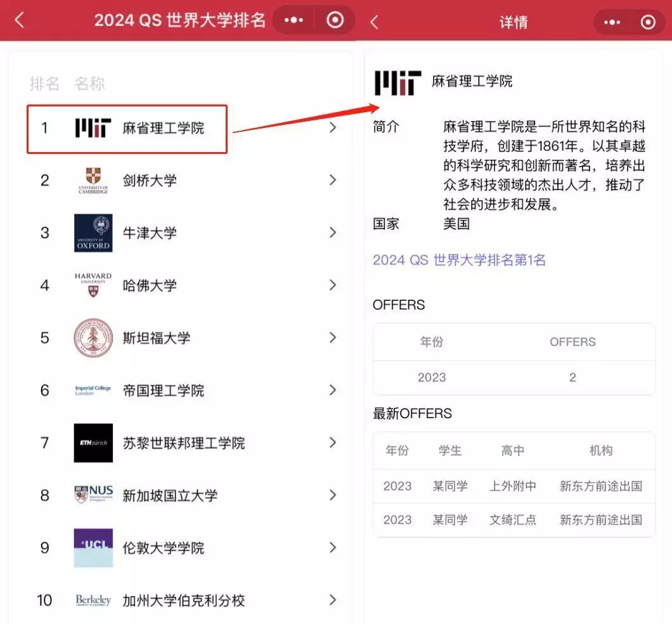Screen dimensions: 672x624
Task: Select 剑桥大学 in the ranking list
Action: (150, 181)
